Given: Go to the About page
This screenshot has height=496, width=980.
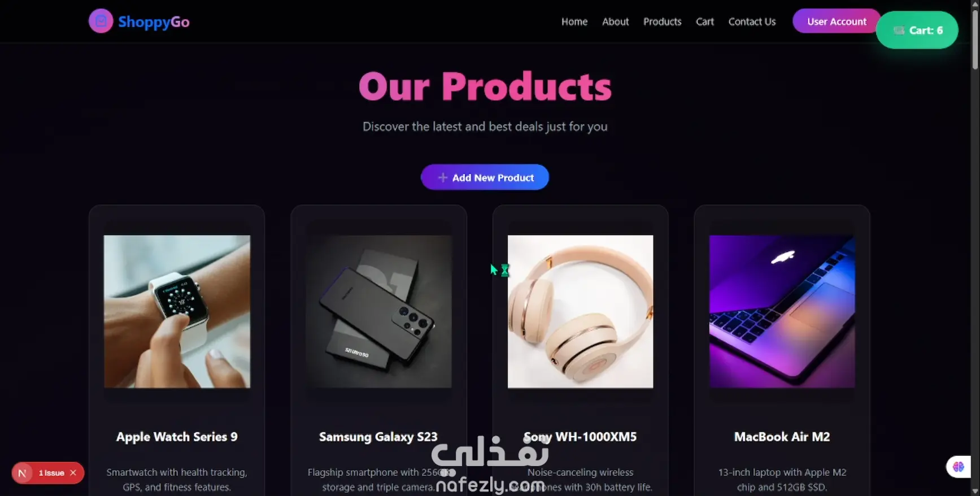Looking at the screenshot, I should (x=615, y=21).
